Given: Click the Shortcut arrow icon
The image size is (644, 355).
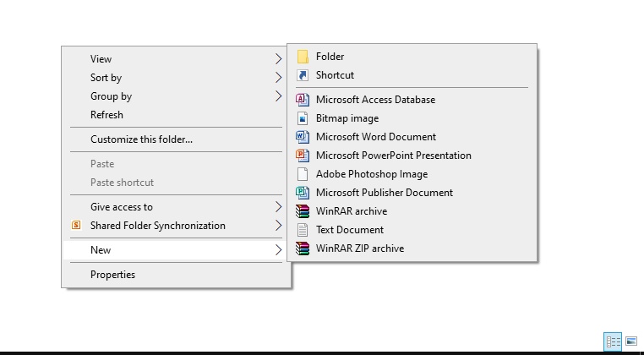Looking at the screenshot, I should (x=303, y=75).
